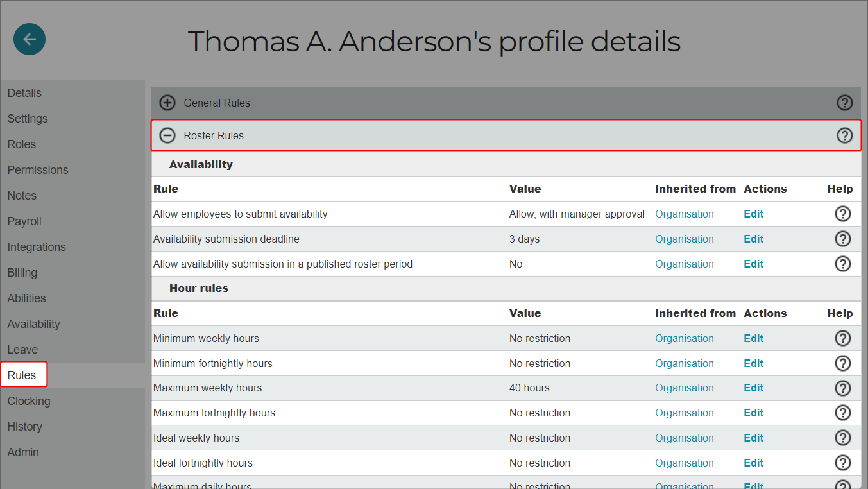Click the '3 days' value
Image resolution: width=868 pixels, height=489 pixels.
524,239
